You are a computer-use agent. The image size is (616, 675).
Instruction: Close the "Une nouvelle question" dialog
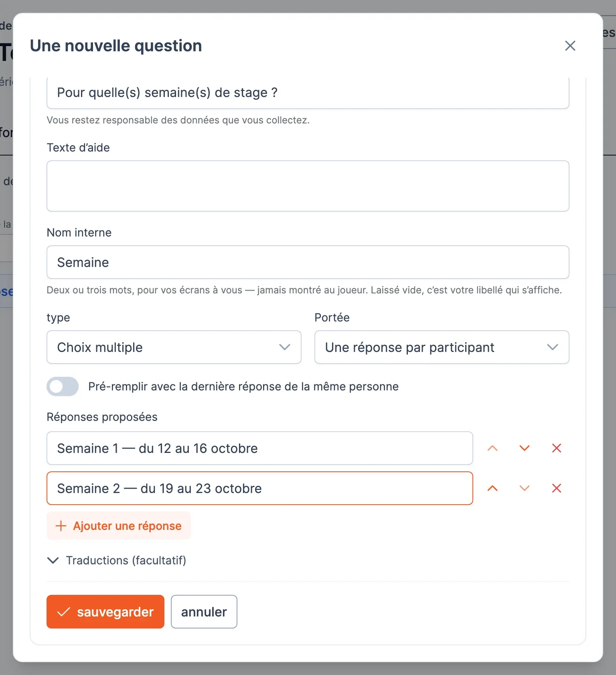pos(570,46)
